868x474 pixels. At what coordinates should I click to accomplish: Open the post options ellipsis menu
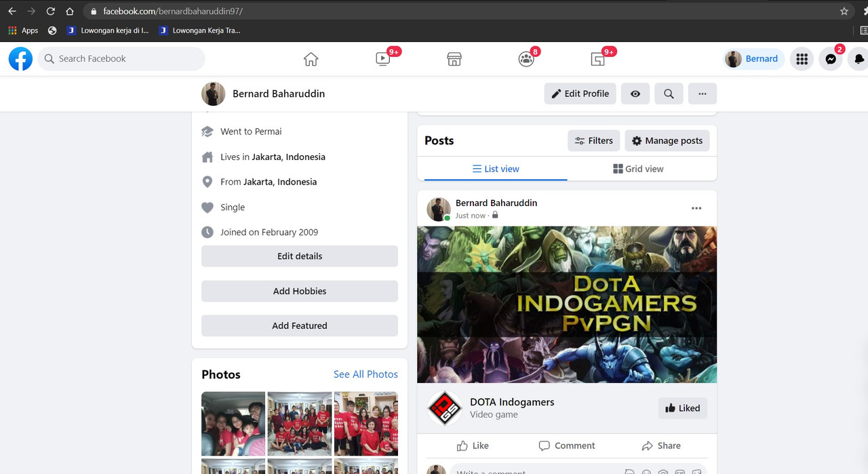(696, 208)
